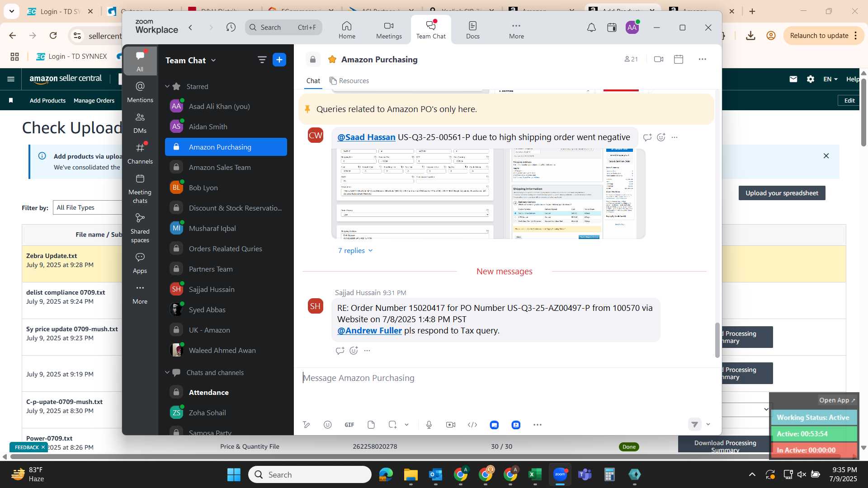Screen dimensions: 868x488
Task: Collapse Starred section
Action: (x=167, y=86)
